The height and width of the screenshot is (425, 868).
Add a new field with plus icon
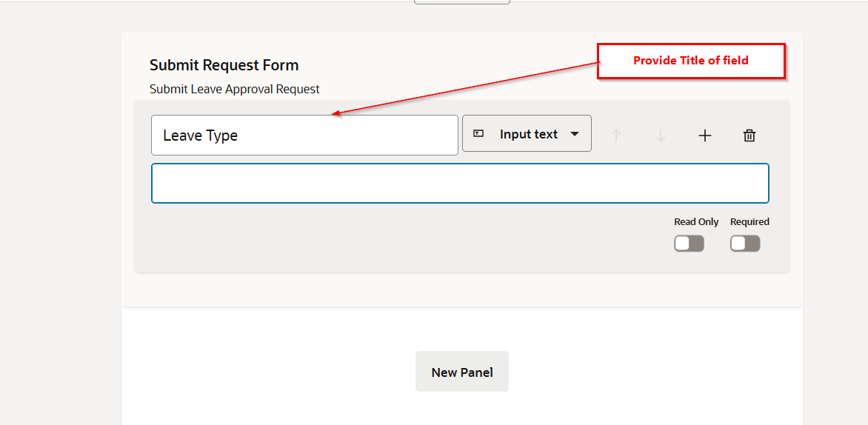tap(705, 135)
